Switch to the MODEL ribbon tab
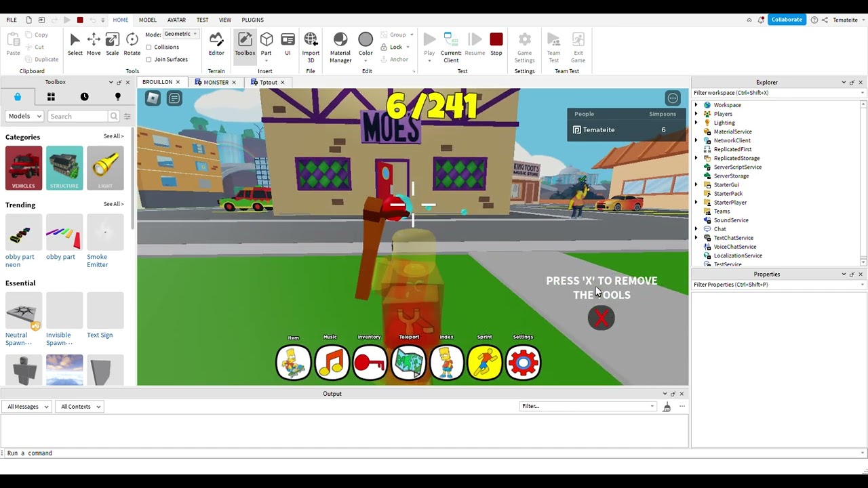The image size is (868, 488). tap(148, 20)
